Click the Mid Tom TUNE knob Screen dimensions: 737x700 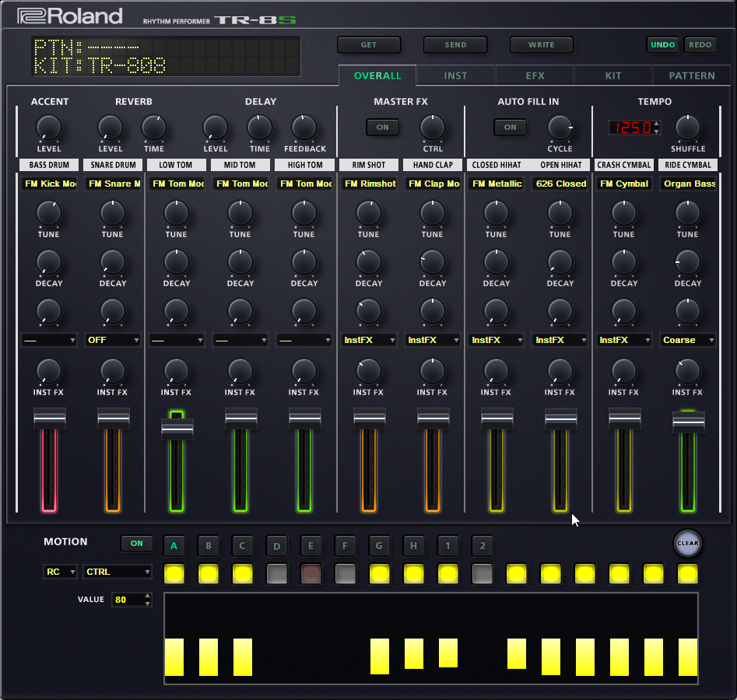tap(240, 214)
